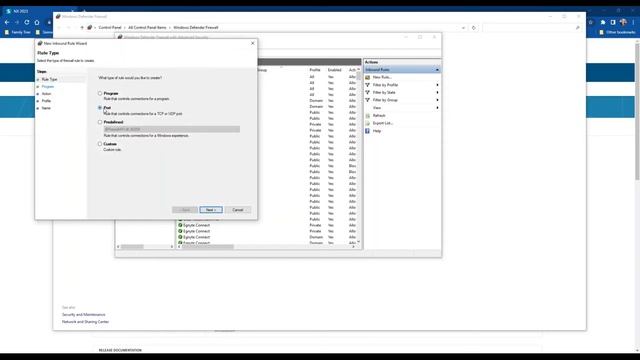
Task: Click the Next button in the wizard
Action: coord(211,210)
